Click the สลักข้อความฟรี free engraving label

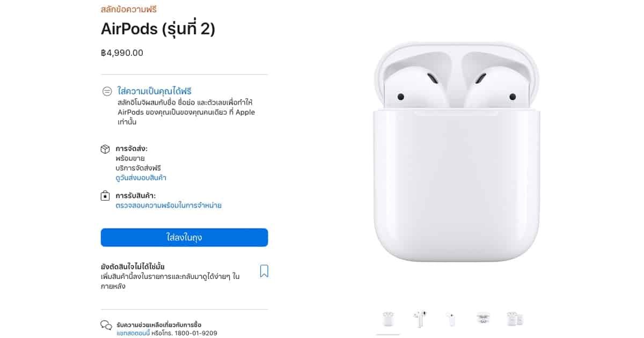pyautogui.click(x=129, y=9)
